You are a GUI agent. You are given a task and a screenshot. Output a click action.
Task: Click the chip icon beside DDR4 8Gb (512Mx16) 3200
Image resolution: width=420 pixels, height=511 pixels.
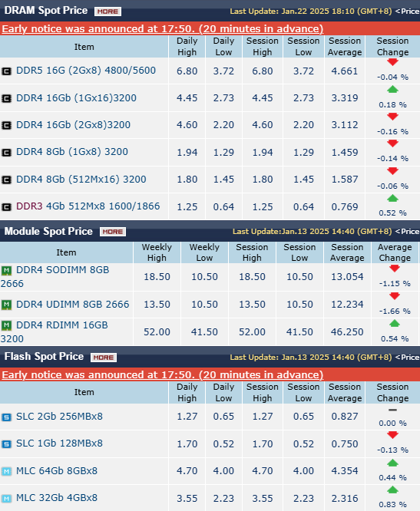pos(6,180)
